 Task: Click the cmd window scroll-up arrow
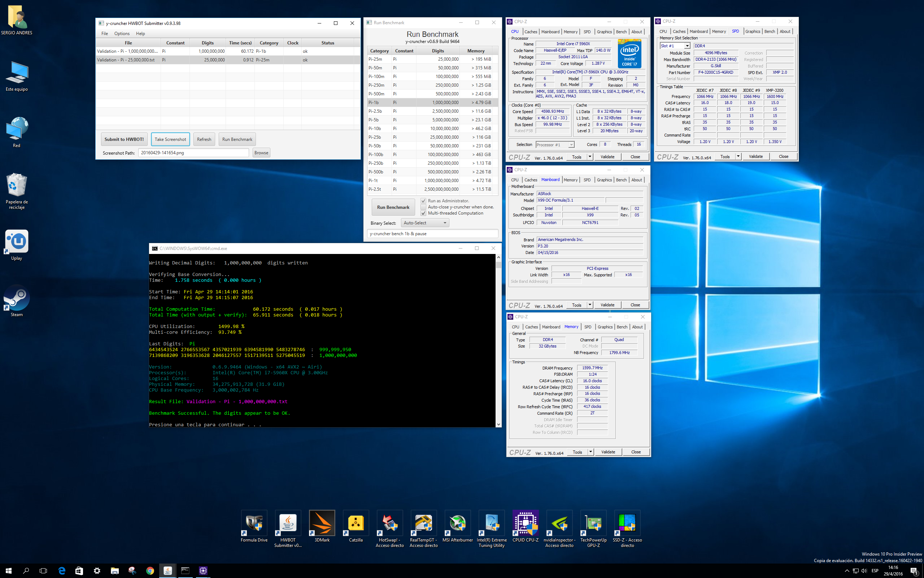(498, 257)
